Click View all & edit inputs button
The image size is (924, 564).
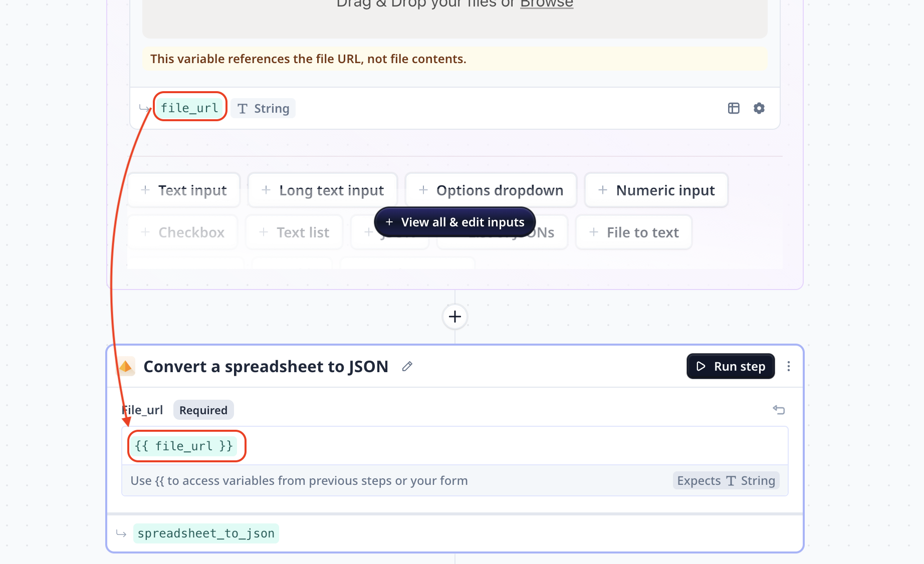[455, 222]
